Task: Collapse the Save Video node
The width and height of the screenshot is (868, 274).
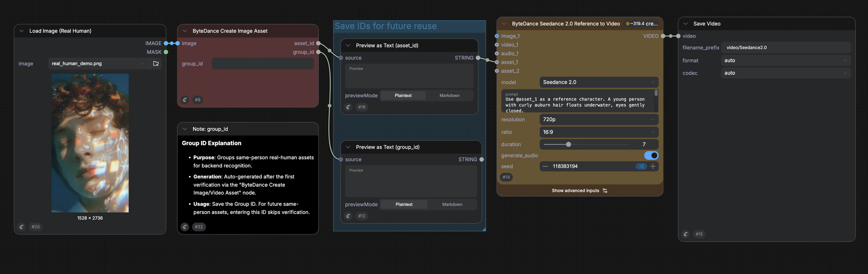Action: point(685,24)
